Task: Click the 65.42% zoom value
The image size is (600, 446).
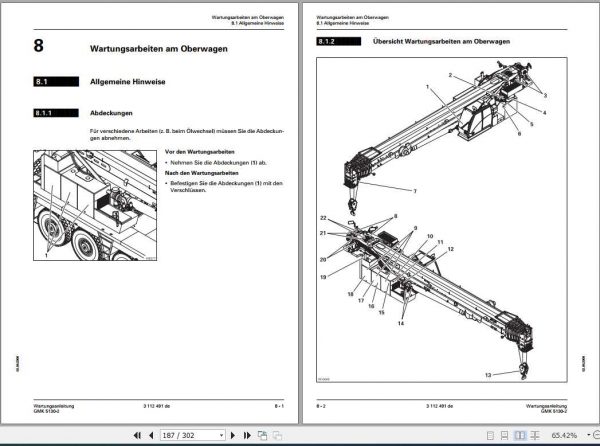Action: (x=564, y=435)
